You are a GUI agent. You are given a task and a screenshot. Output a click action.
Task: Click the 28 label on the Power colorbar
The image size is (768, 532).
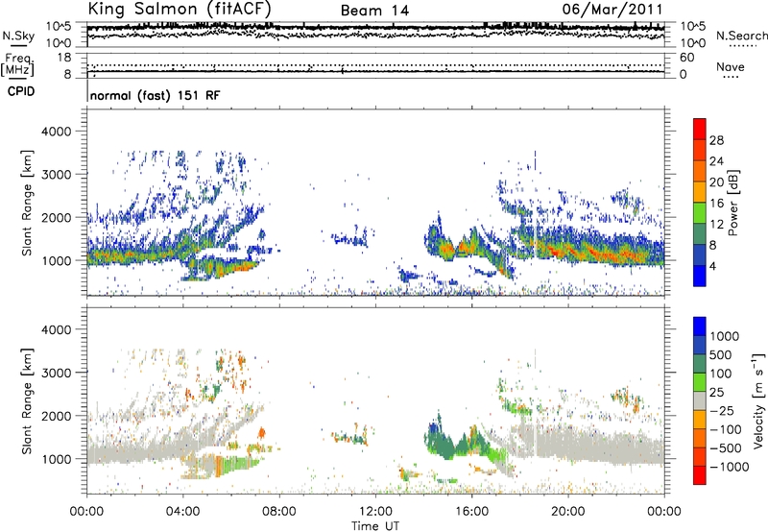pyautogui.click(x=716, y=140)
